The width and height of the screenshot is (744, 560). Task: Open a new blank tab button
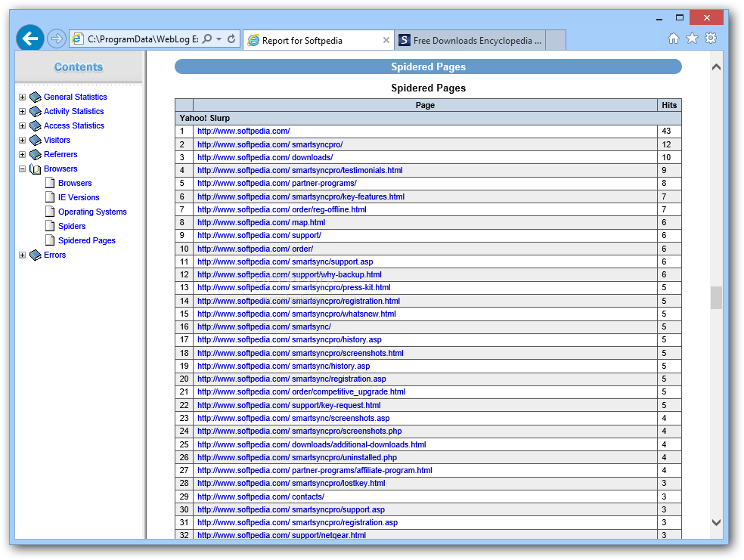(x=556, y=40)
